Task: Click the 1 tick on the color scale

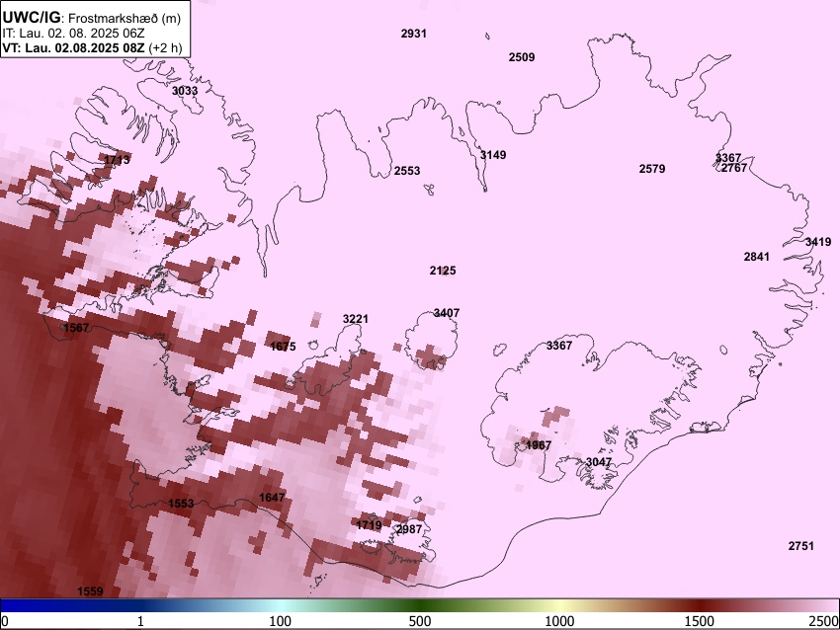Action: (140, 621)
